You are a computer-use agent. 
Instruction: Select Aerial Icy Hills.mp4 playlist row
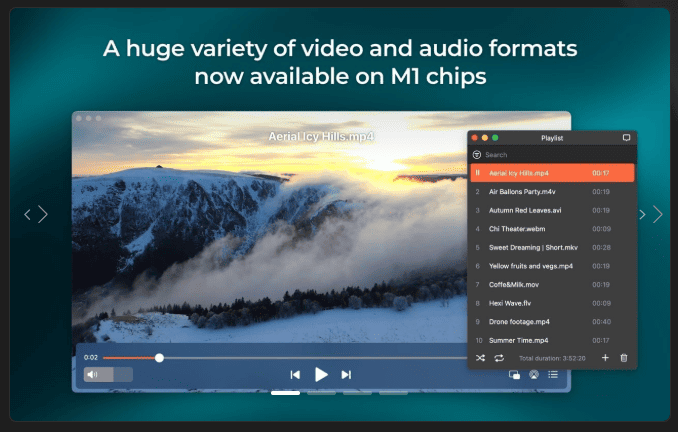click(x=552, y=173)
